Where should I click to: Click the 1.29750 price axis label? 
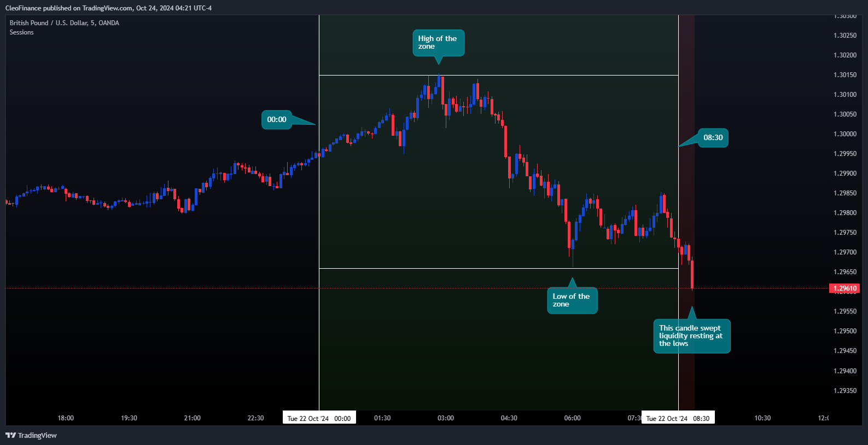(845, 233)
